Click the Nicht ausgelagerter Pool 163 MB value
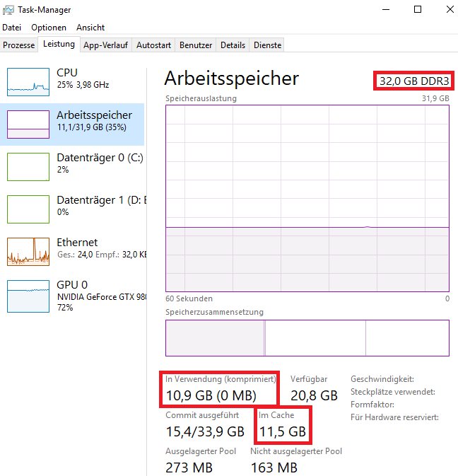458x476 pixels. 274,468
